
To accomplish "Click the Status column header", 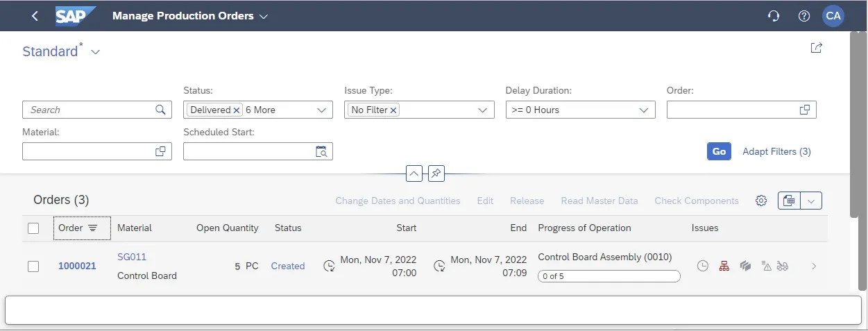I will [x=288, y=228].
